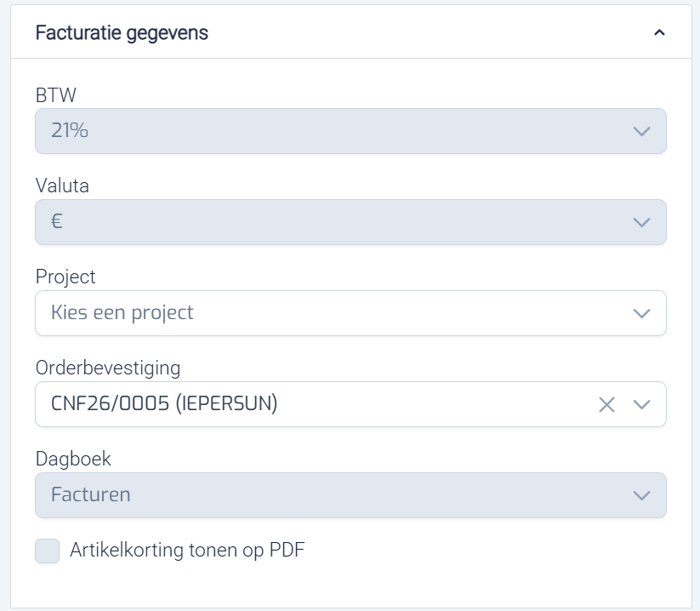Open the Dagboek Facturen dropdown field
700x611 pixels.
tap(323, 495)
